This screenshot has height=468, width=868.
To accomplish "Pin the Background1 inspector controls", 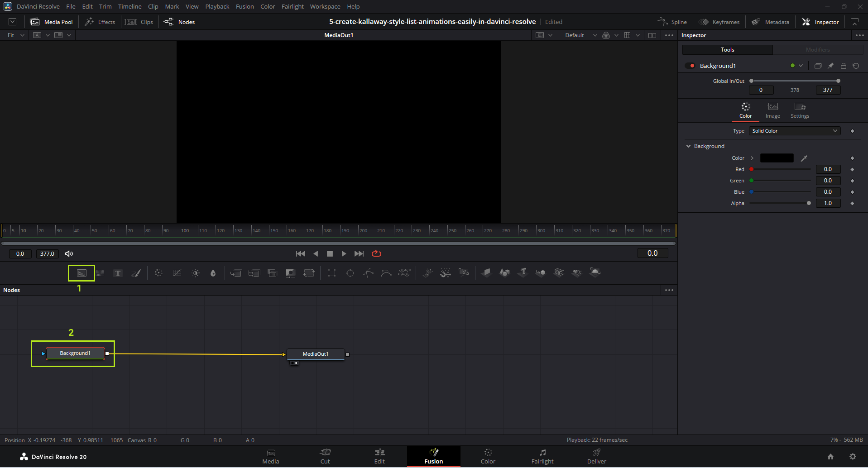I will 830,66.
